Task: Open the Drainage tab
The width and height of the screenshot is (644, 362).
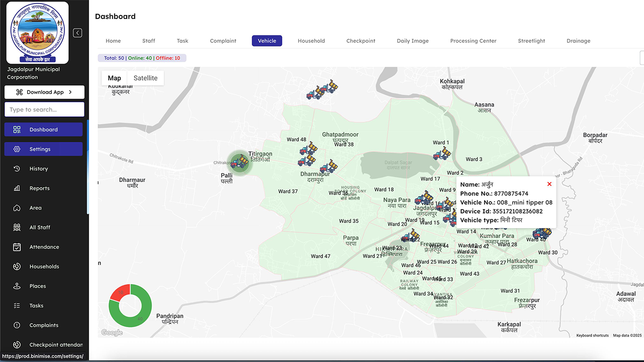Action: (x=578, y=41)
